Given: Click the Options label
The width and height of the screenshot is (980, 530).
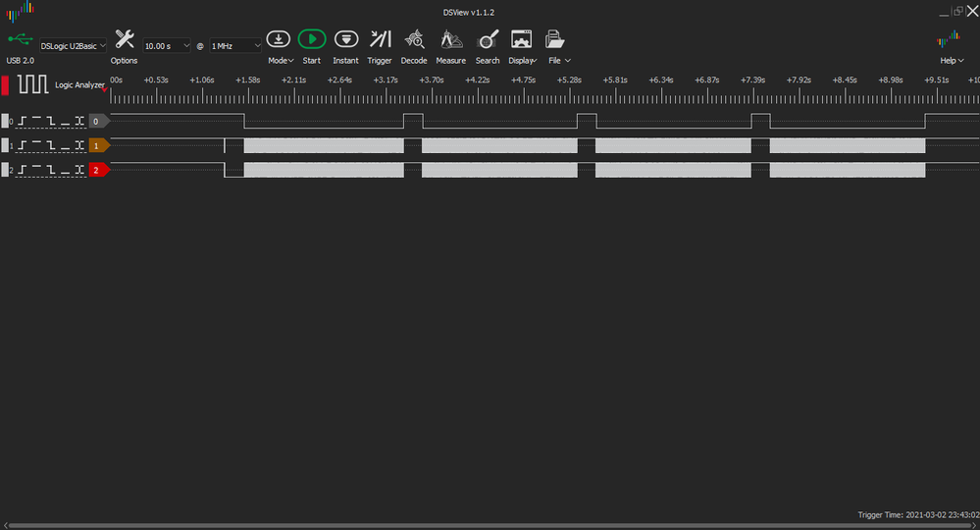Looking at the screenshot, I should [124, 61].
